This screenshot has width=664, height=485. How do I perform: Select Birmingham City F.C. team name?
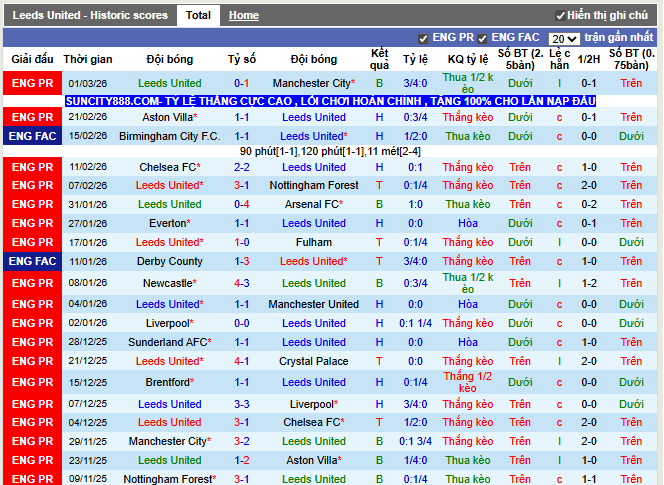coord(169,136)
